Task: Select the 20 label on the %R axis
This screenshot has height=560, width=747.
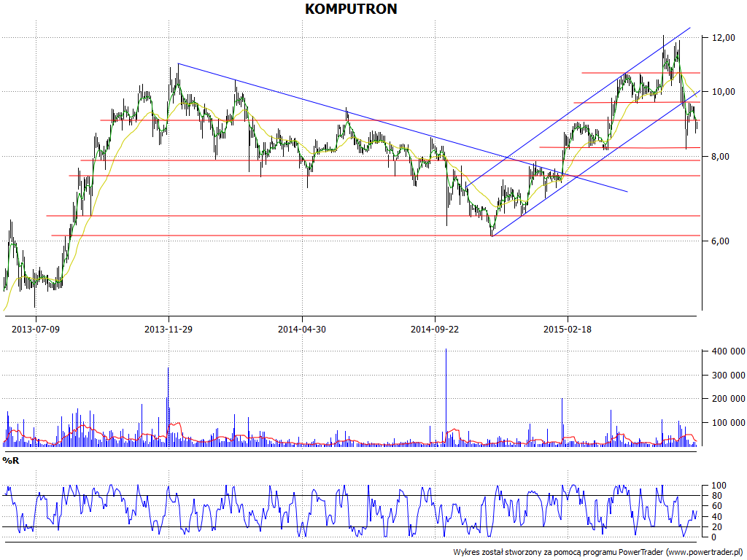Action: click(x=716, y=526)
